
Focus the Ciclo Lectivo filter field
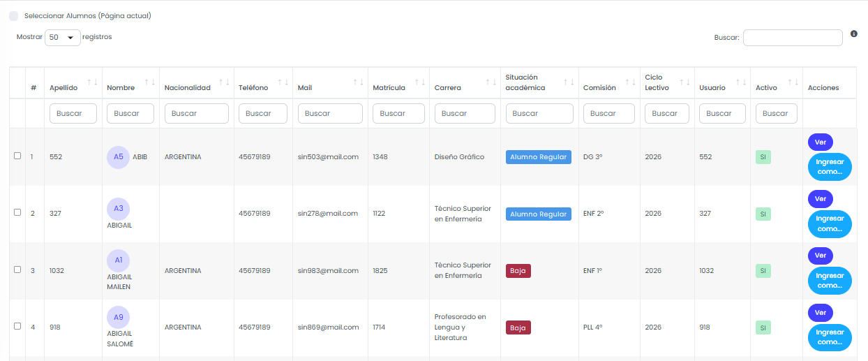[x=667, y=113]
